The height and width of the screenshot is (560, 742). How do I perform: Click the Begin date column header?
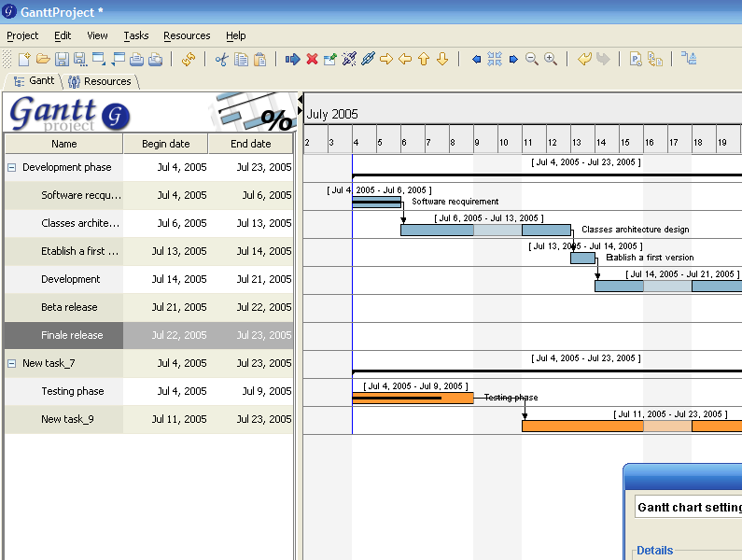pos(165,144)
